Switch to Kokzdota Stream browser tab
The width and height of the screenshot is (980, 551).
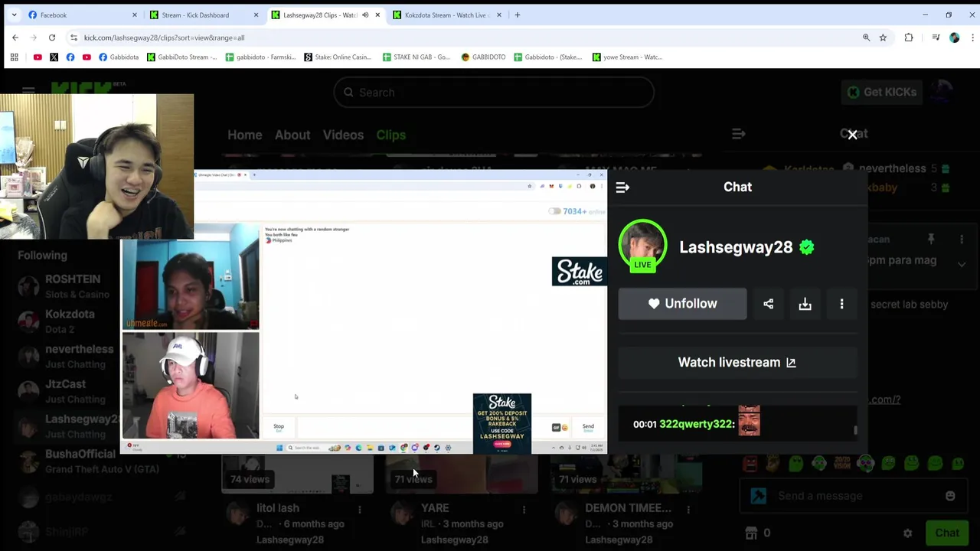446,15
